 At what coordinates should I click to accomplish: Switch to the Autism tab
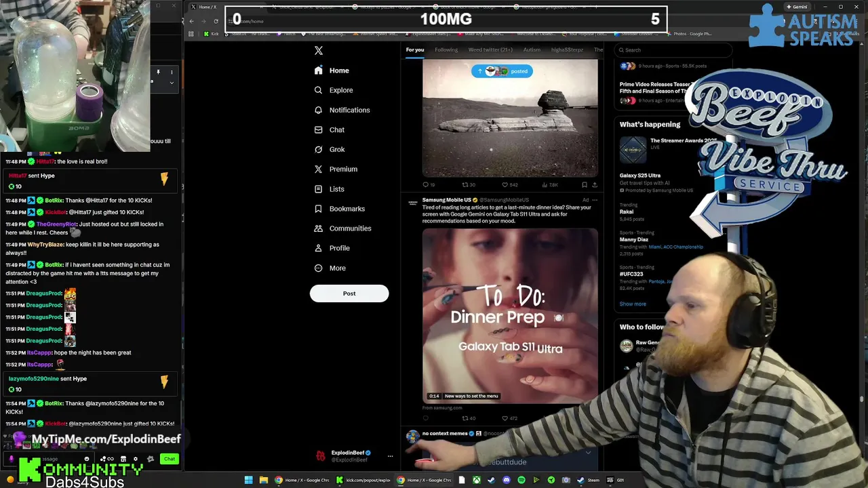click(532, 49)
